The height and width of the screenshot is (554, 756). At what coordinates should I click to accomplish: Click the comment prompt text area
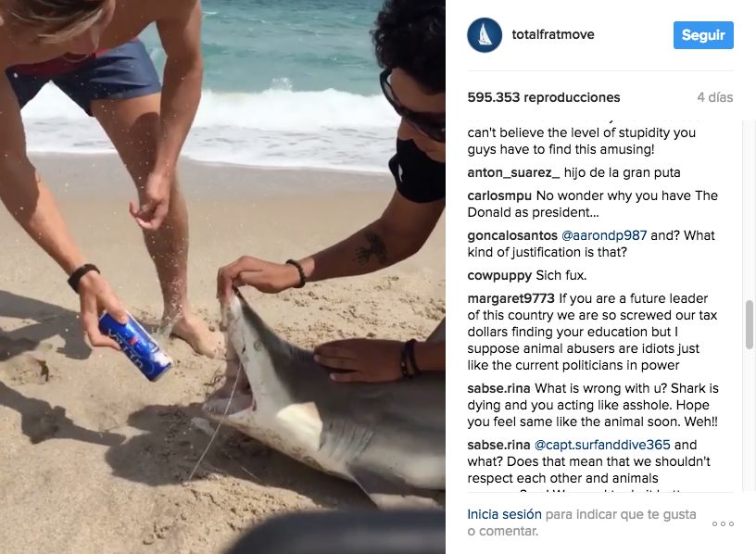(x=582, y=523)
